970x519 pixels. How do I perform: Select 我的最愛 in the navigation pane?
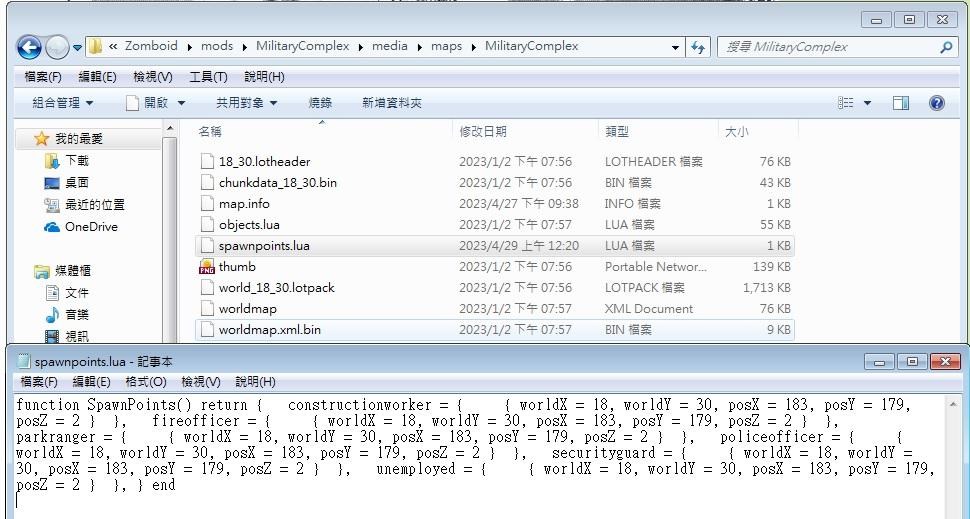pos(79,139)
